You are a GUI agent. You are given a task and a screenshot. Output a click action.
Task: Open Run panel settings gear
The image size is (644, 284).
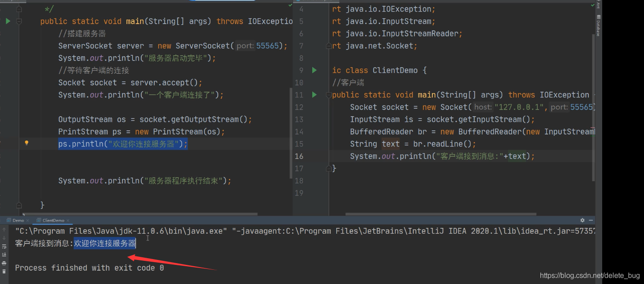pos(582,220)
